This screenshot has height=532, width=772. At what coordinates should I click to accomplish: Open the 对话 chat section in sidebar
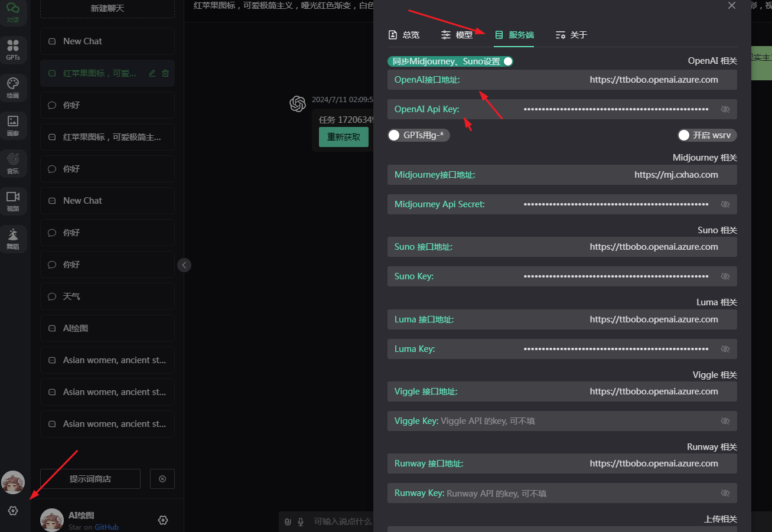pos(13,12)
